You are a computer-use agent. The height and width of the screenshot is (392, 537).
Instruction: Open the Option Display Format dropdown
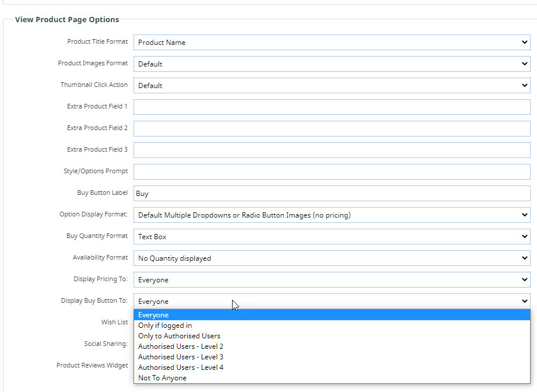(332, 215)
